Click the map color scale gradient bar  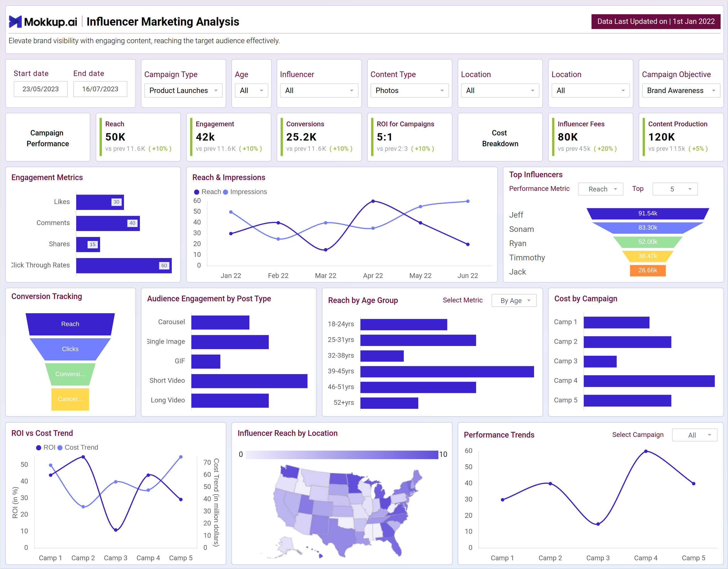pyautogui.click(x=342, y=455)
